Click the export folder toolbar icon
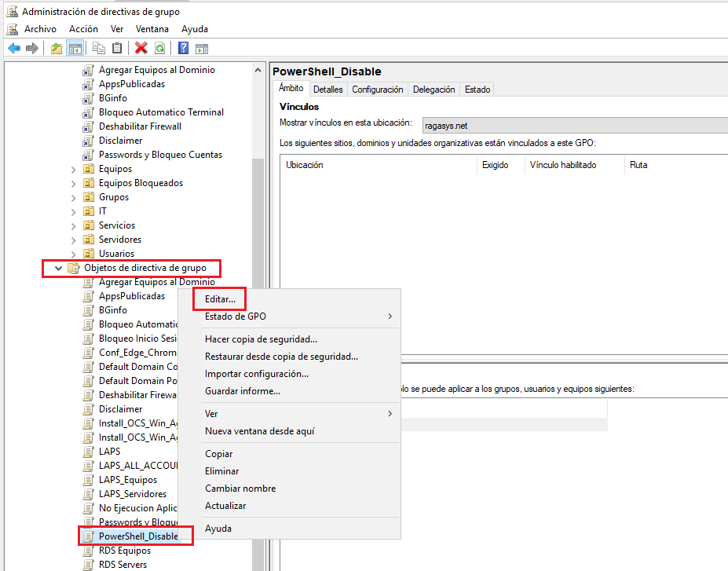The height and width of the screenshot is (571, 728). click(x=55, y=48)
